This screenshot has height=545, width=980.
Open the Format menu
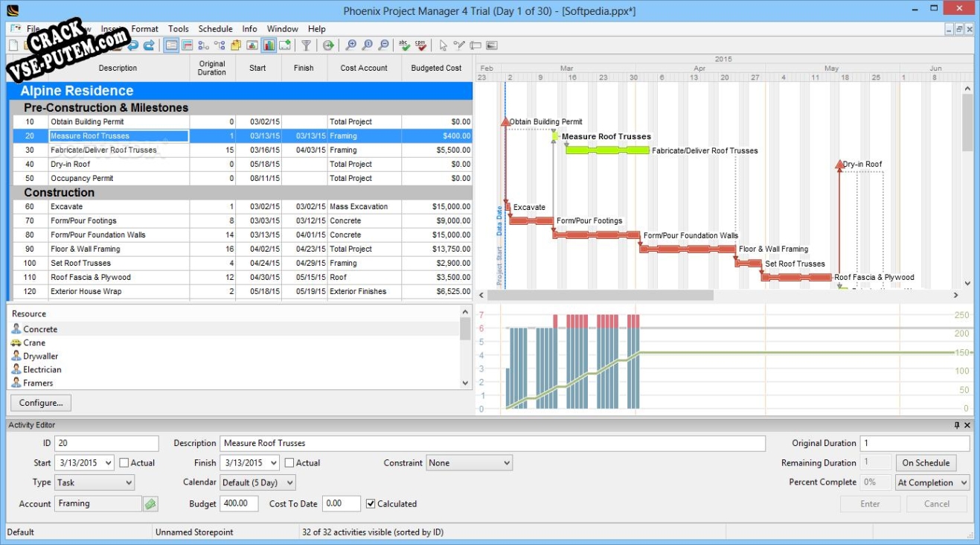coord(145,29)
